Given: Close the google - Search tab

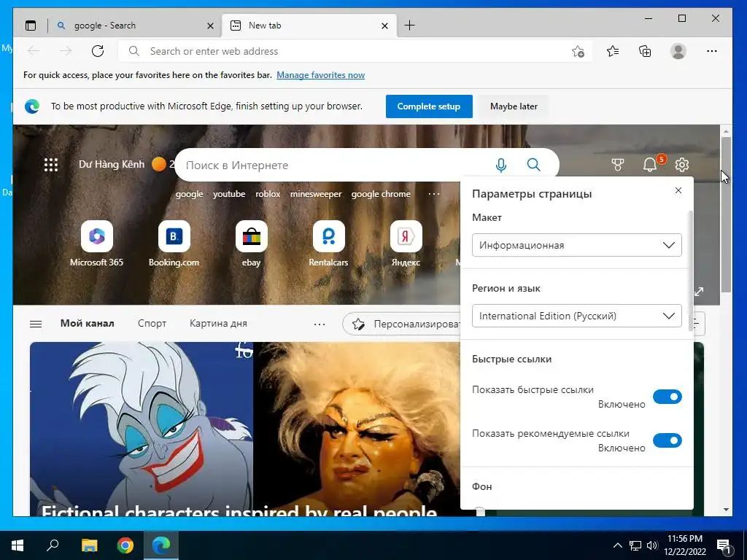Looking at the screenshot, I should pyautogui.click(x=210, y=26).
